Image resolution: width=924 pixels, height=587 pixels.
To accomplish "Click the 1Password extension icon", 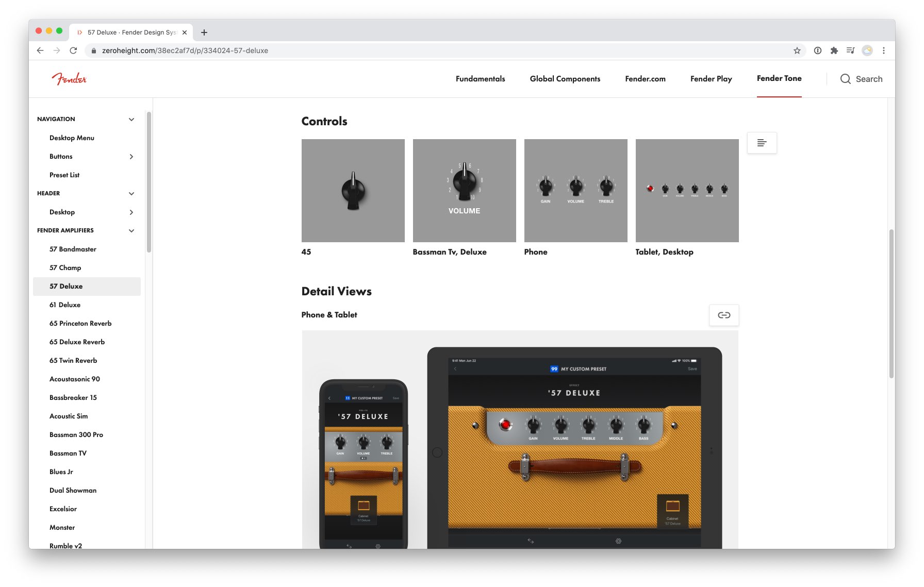I will [818, 51].
